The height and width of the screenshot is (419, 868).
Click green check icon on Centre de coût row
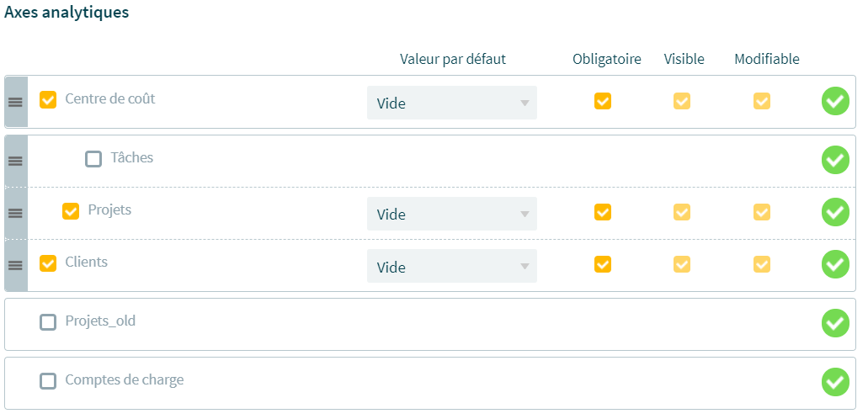(x=835, y=101)
